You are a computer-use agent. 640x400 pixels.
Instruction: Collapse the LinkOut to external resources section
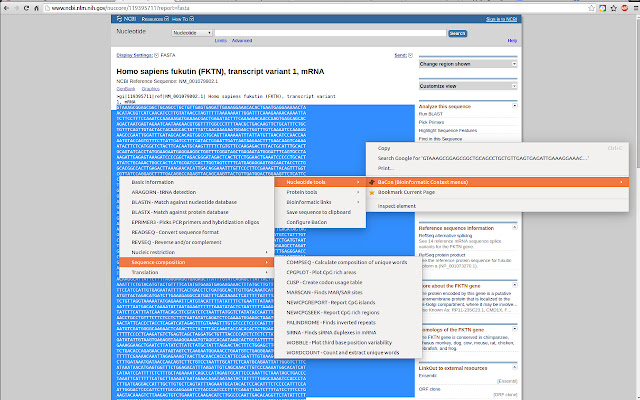[x=515, y=367]
